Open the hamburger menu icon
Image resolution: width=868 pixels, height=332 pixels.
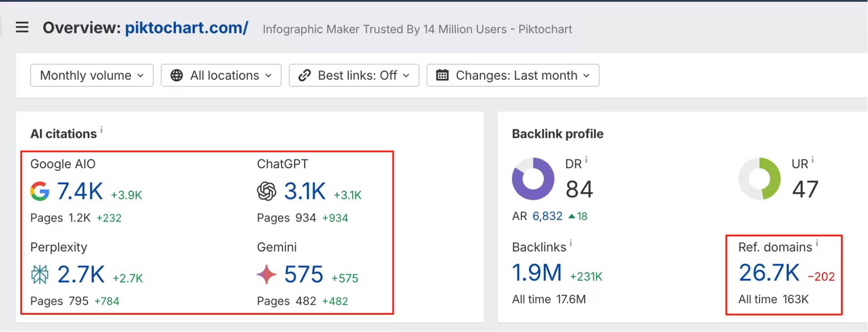pyautogui.click(x=22, y=28)
